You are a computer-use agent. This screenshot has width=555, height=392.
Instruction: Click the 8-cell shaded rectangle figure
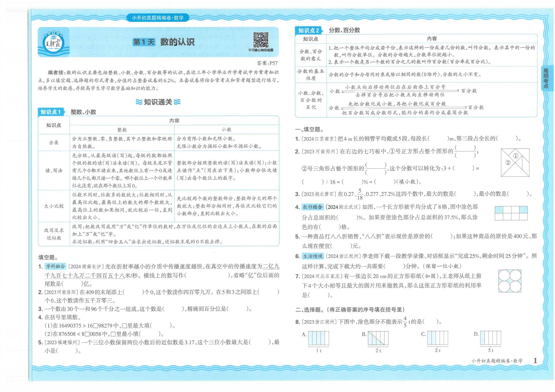511,213
